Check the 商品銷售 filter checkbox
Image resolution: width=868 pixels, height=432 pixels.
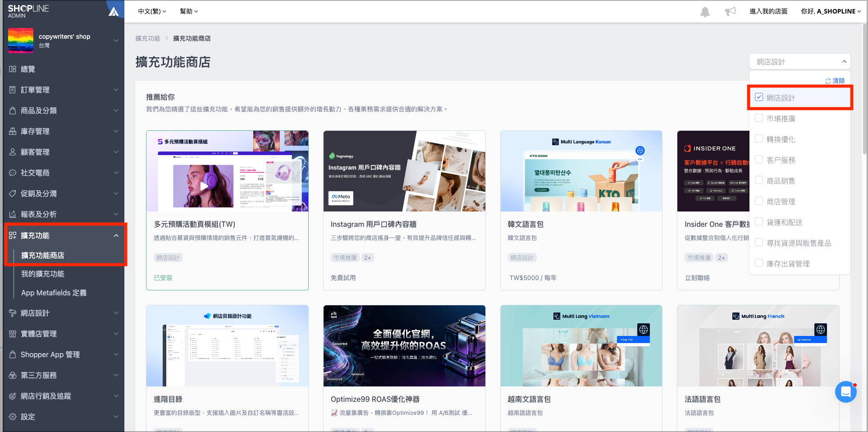pos(759,180)
